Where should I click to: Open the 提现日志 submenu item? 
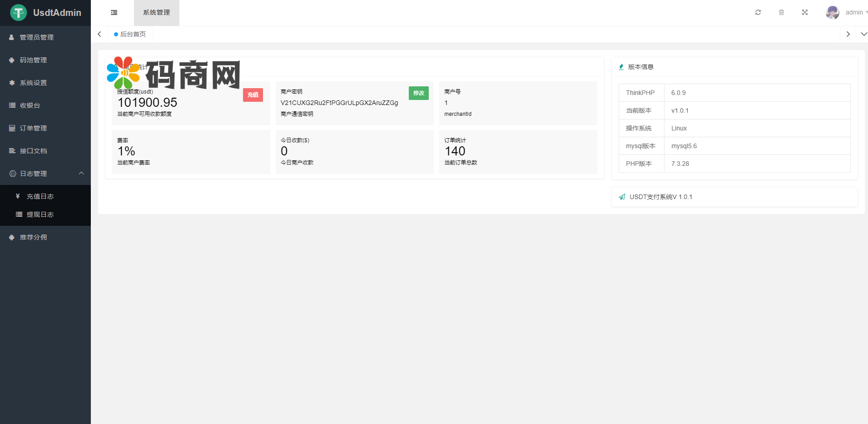tap(40, 214)
